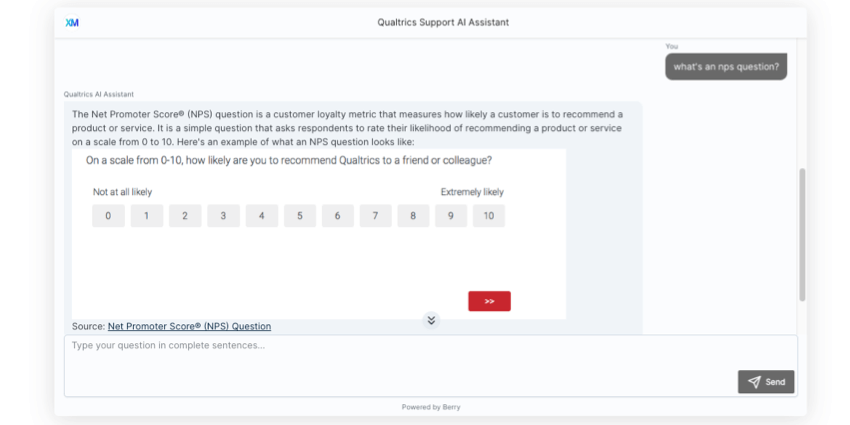Choose rating 2 on the NPS scale
Image resolution: width=850 pixels, height=425 pixels.
pyautogui.click(x=185, y=216)
